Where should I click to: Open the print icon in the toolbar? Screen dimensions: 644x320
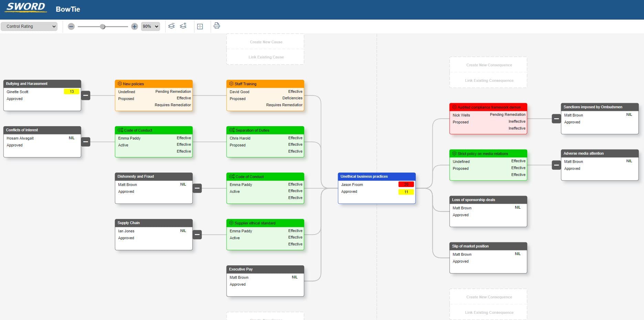coord(217,26)
